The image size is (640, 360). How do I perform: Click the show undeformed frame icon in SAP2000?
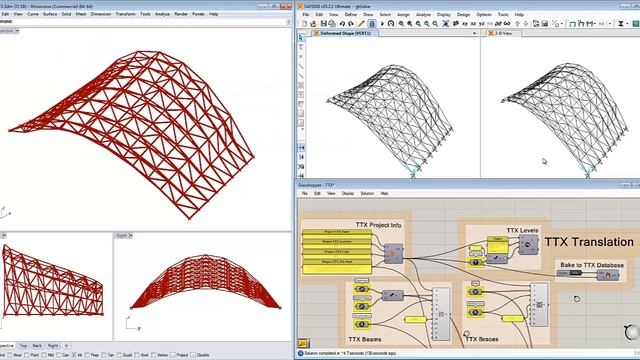coord(572,24)
